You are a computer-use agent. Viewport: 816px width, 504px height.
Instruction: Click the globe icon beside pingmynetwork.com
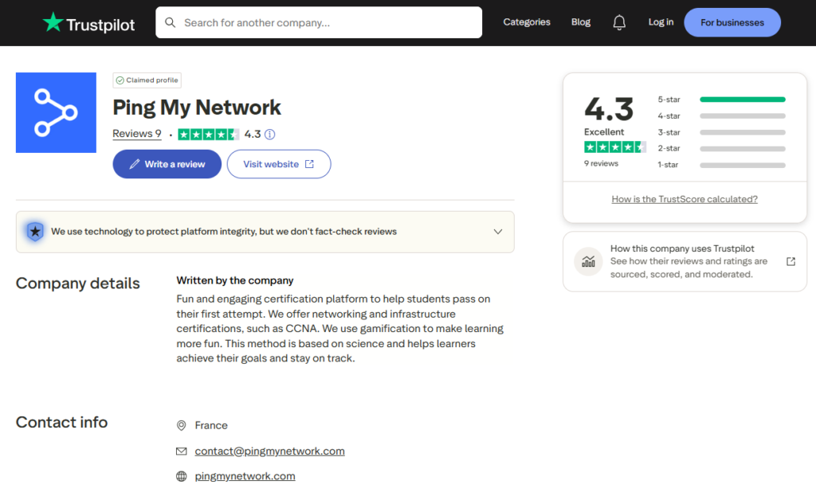[x=182, y=476]
